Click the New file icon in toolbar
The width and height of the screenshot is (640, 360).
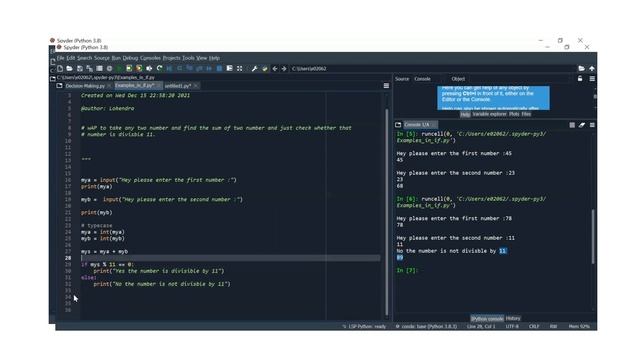point(60,69)
